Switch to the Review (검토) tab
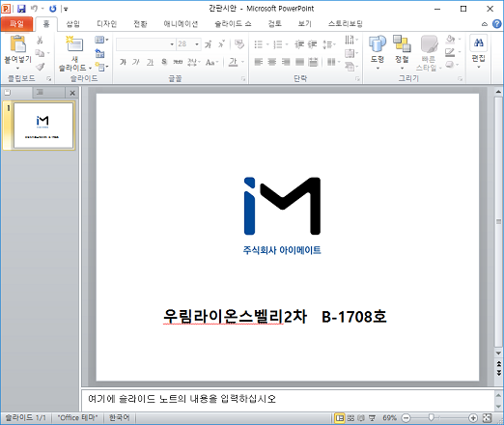The height and width of the screenshot is (425, 504). (x=274, y=24)
